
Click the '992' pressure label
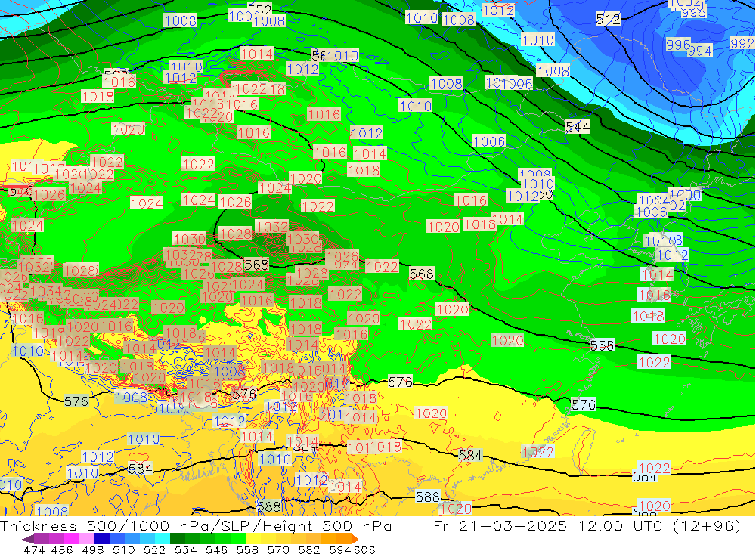click(742, 43)
